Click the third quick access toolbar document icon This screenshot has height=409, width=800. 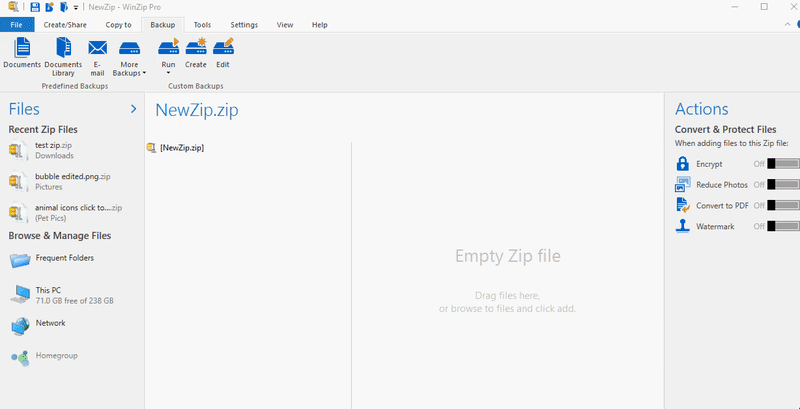[64, 7]
